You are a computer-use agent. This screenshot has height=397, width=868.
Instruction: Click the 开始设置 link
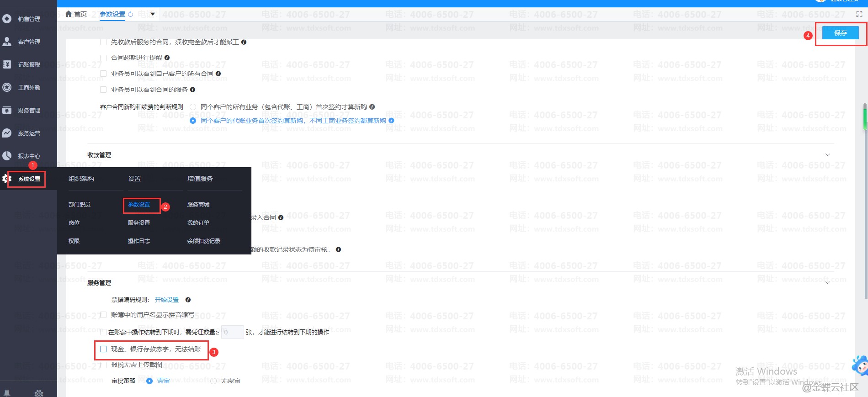click(x=167, y=300)
